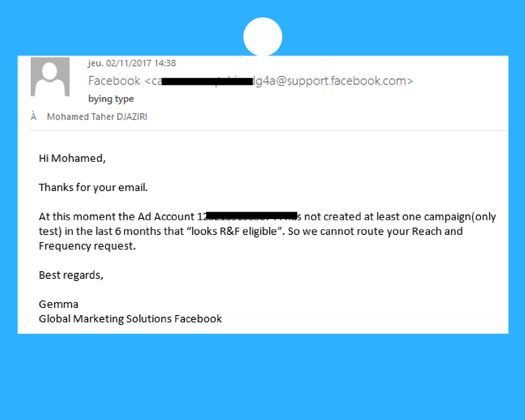
Task: Select the date jeu. 02/11/2017 14:38
Action: (132, 63)
